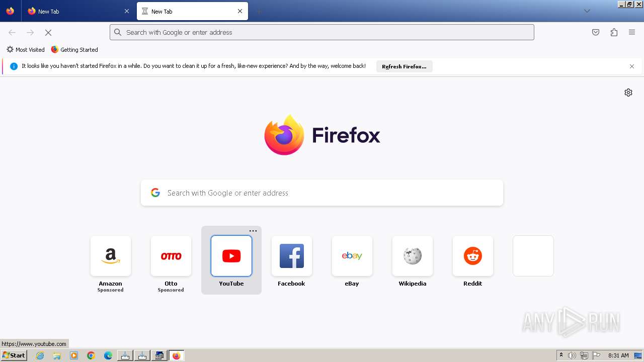This screenshot has width=644, height=362.
Task: Select the loading New Tab
Action: click(192, 11)
